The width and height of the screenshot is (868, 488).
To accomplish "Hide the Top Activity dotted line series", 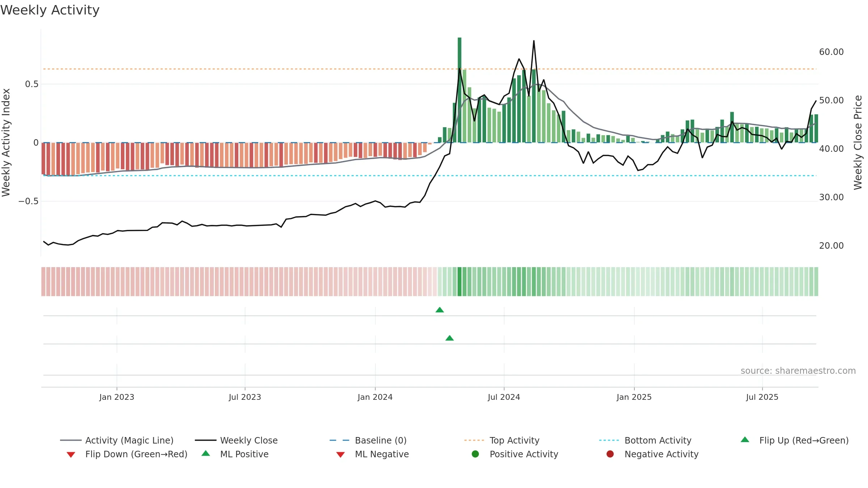I will tap(502, 440).
